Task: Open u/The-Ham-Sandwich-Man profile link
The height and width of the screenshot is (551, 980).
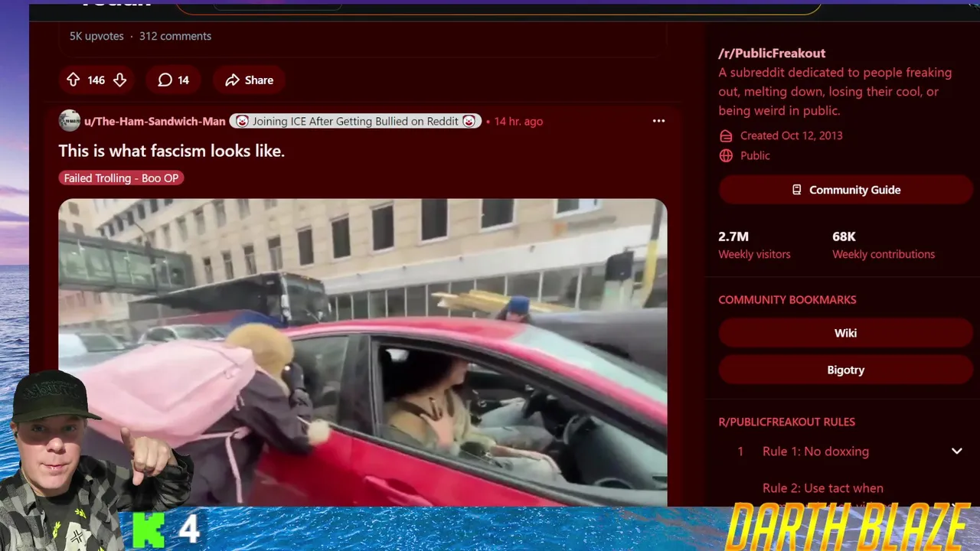Action: click(x=155, y=121)
